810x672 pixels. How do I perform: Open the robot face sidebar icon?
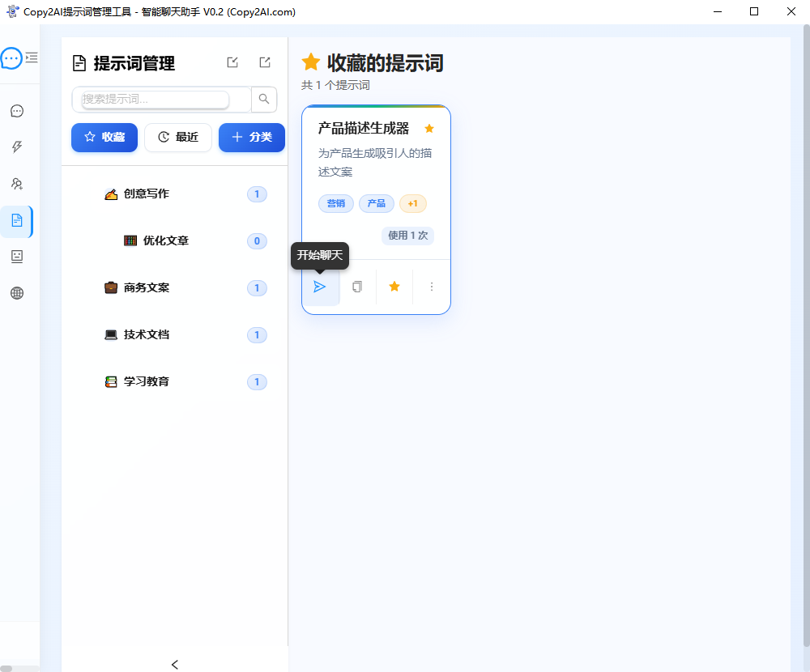point(17,257)
